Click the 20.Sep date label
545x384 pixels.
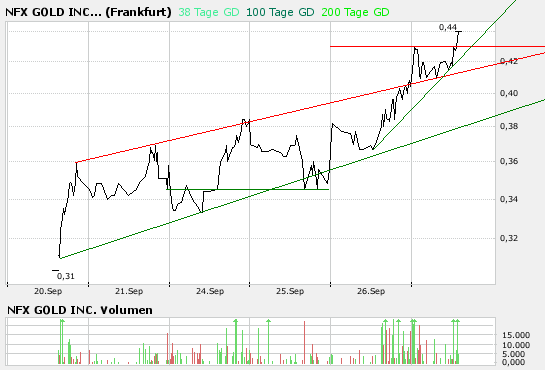point(48,291)
